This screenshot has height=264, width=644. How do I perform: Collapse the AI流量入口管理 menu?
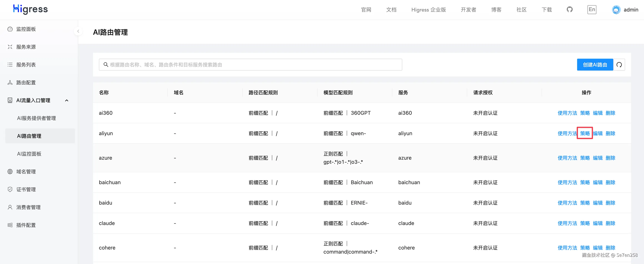pyautogui.click(x=67, y=100)
